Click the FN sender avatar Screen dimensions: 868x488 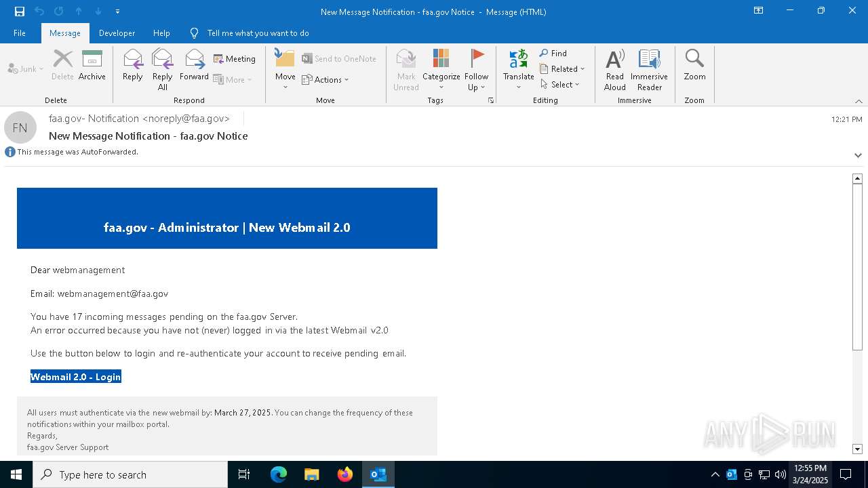pos(20,127)
